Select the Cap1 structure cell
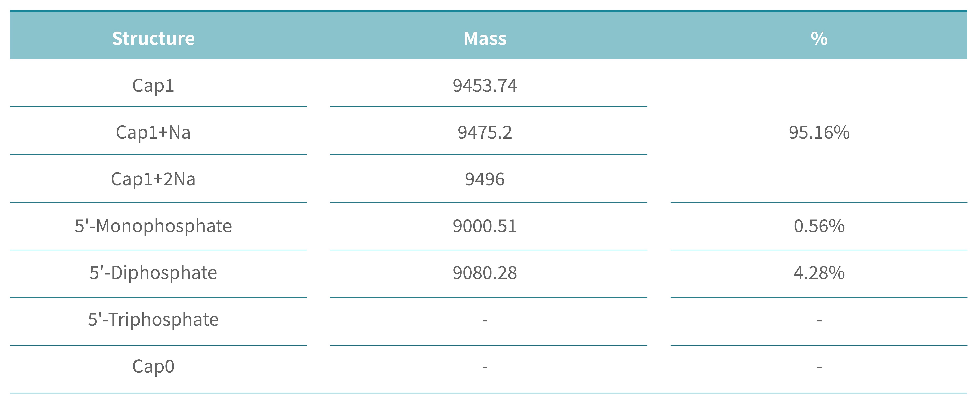 click(x=153, y=85)
